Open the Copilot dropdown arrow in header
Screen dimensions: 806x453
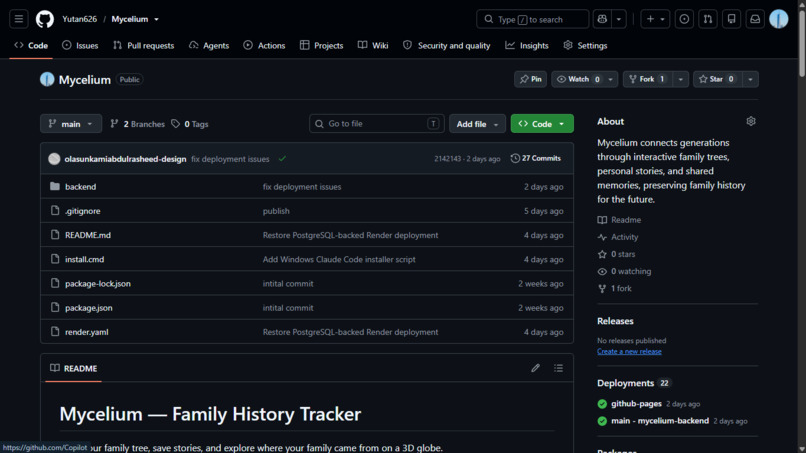[619, 19]
